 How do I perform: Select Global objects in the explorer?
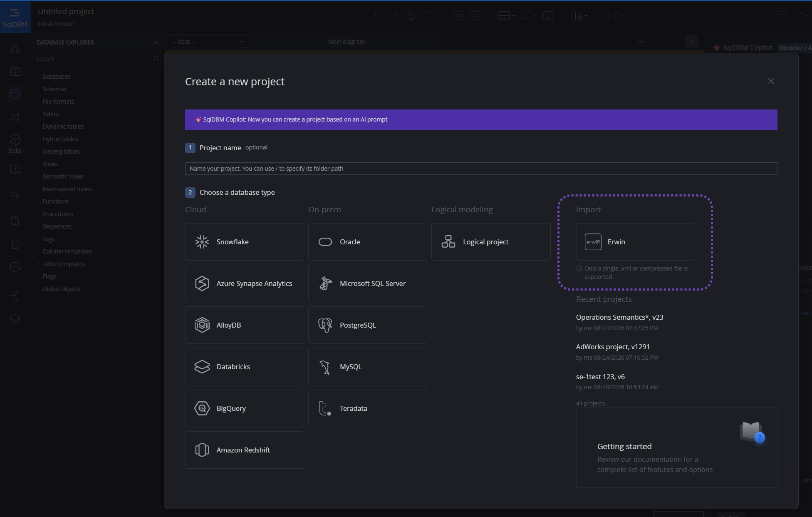pos(62,289)
